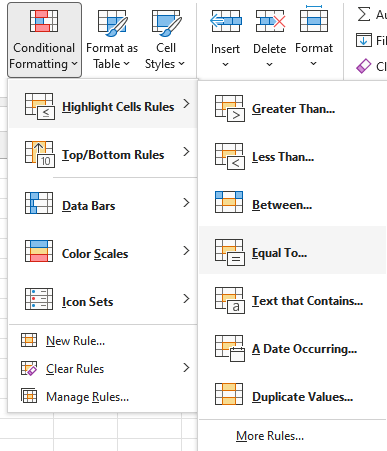Click the Top/Bottom Rules icon
387x451 pixels.
pos(40,154)
